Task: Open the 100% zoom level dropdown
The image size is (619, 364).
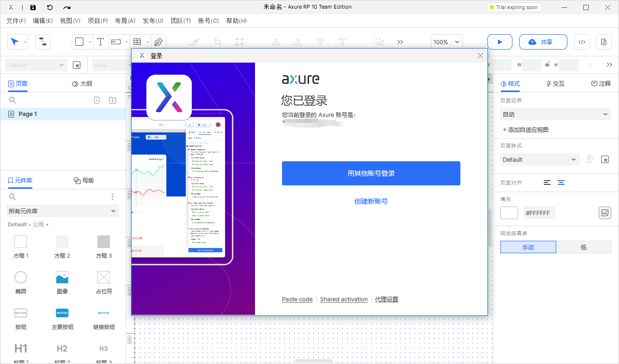Action: click(x=446, y=42)
